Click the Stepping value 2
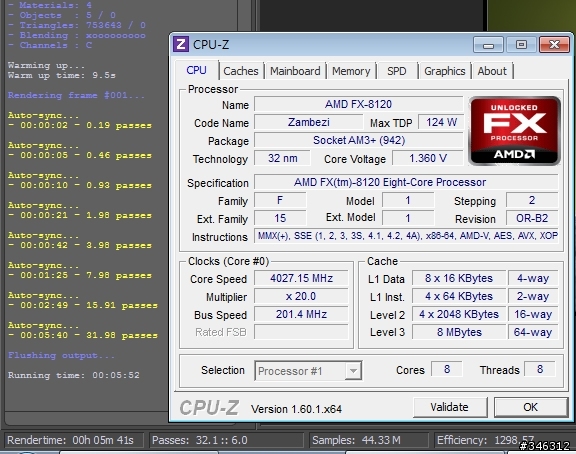 [532, 200]
